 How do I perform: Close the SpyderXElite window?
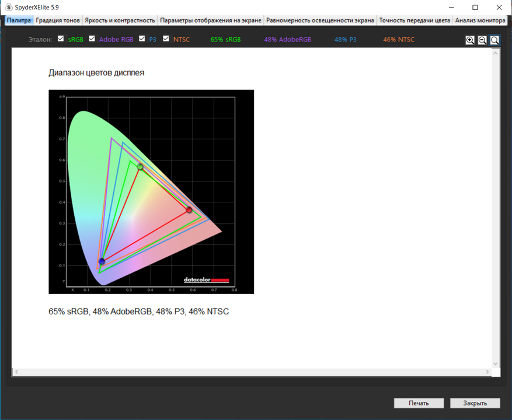click(499, 7)
